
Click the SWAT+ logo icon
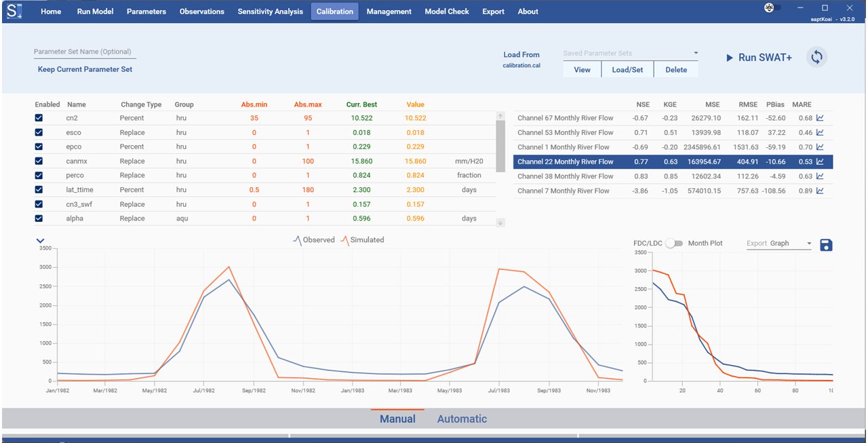(15, 12)
